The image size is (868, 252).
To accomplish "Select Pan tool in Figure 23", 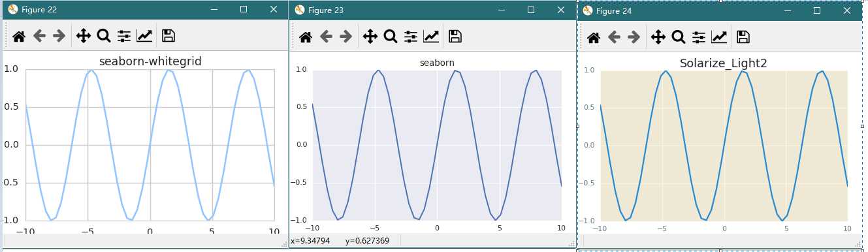I will pyautogui.click(x=370, y=37).
